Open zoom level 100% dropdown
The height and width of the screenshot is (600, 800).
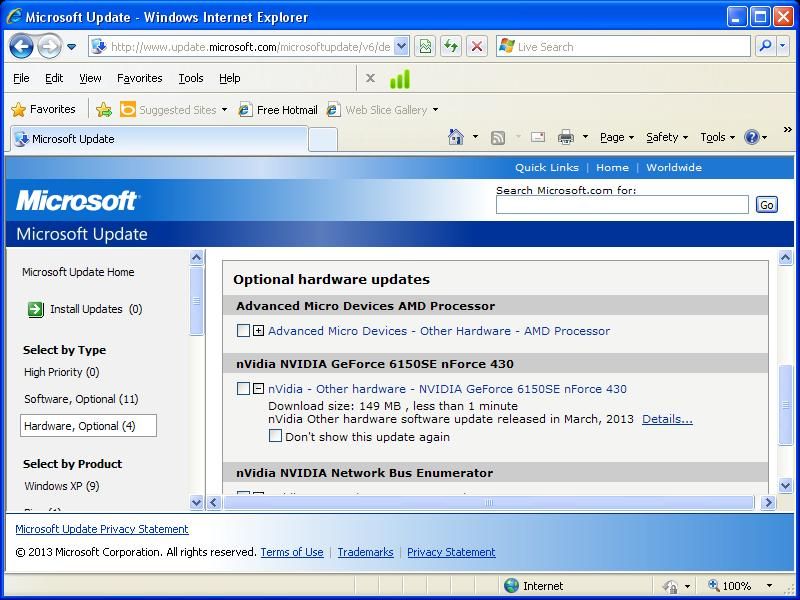768,586
